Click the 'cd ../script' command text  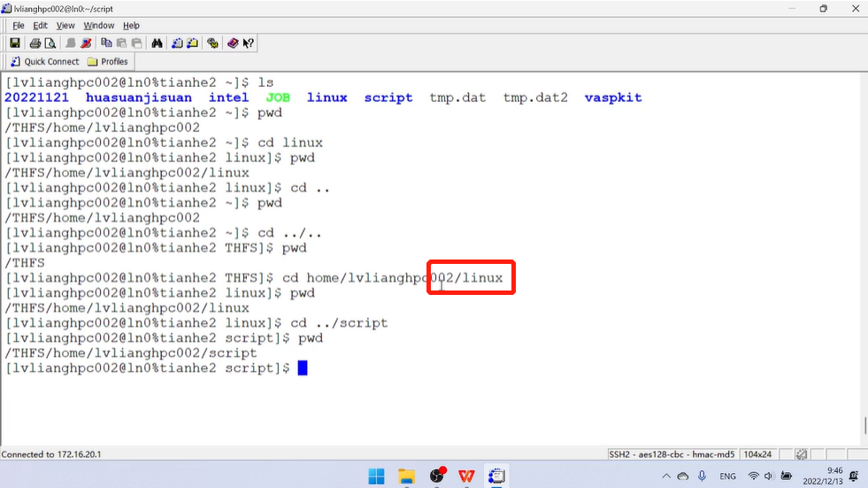(x=340, y=323)
